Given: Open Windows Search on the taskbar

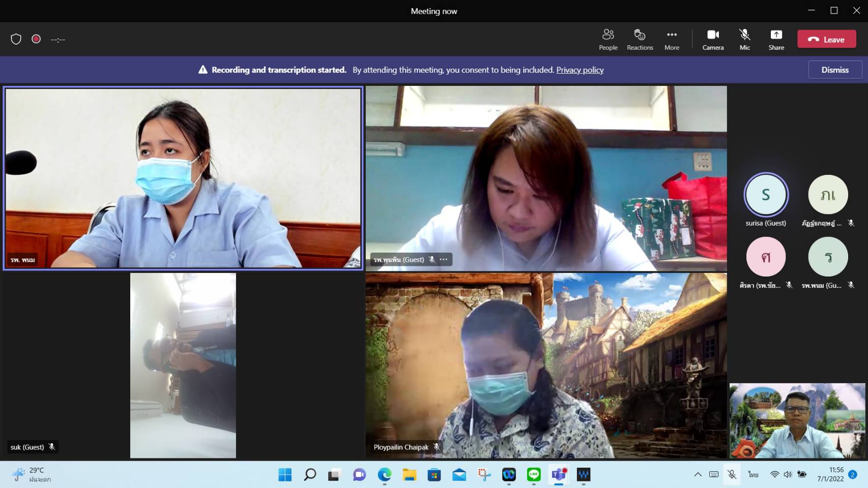Looking at the screenshot, I should pyautogui.click(x=310, y=475).
